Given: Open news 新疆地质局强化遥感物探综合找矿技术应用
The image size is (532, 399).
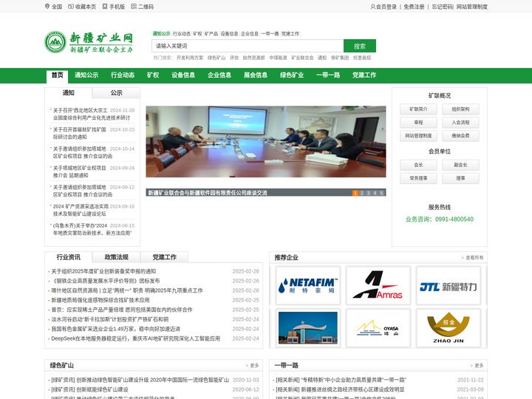Looking at the screenshot, I should pos(100,300).
